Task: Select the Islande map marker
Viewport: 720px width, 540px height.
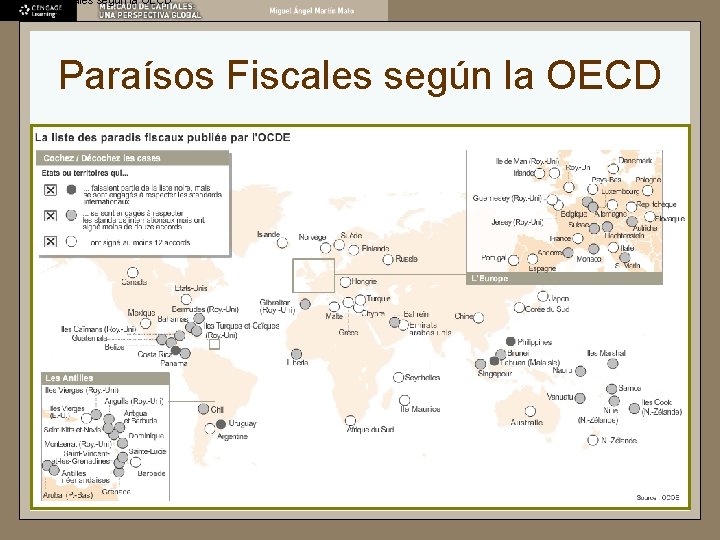Action: (x=282, y=242)
